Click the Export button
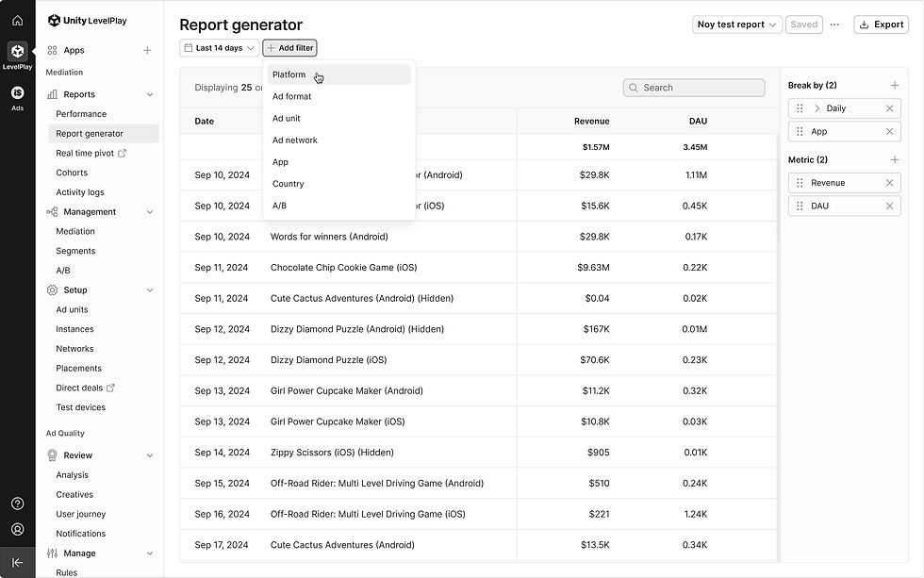The image size is (924, 578). [881, 25]
